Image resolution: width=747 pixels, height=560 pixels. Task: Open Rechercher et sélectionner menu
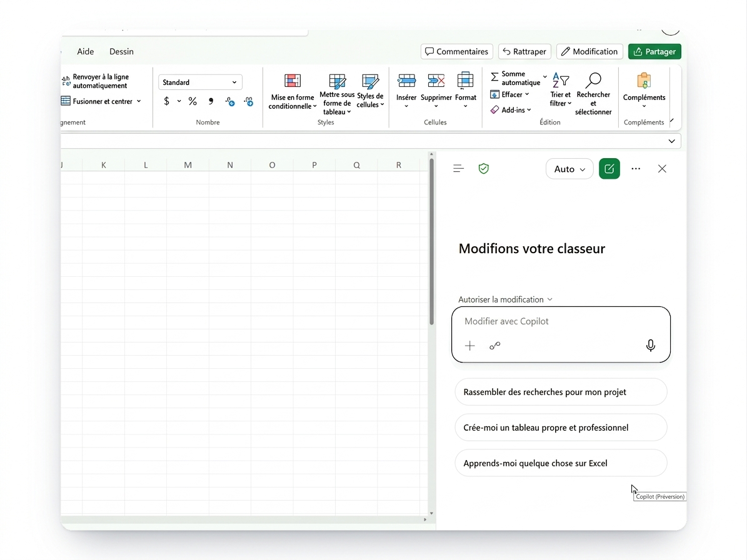pos(593,94)
